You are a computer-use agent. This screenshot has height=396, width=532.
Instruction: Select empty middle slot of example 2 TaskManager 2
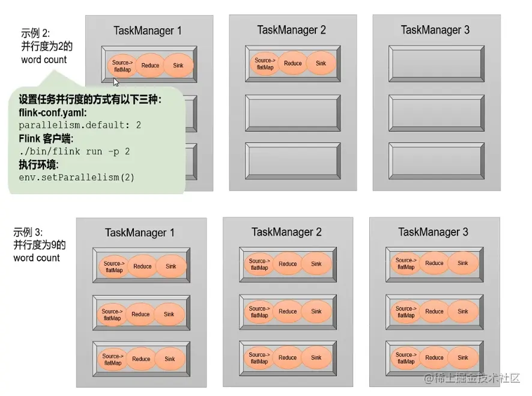pyautogui.click(x=293, y=113)
